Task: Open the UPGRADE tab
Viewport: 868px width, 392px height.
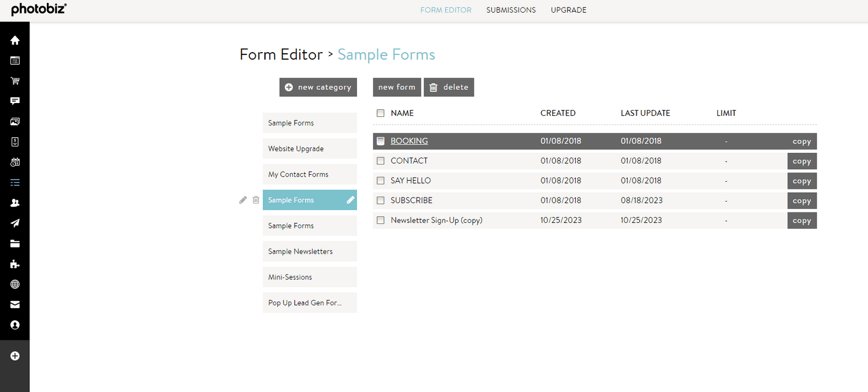Action: pos(568,10)
